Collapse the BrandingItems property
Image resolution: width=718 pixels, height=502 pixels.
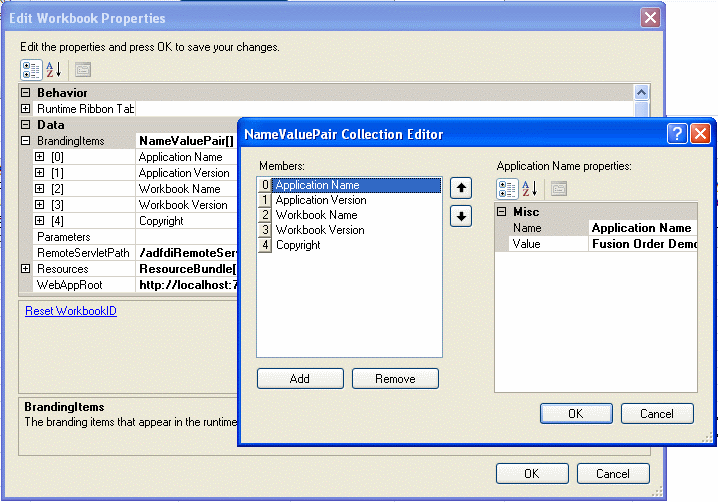(26, 141)
